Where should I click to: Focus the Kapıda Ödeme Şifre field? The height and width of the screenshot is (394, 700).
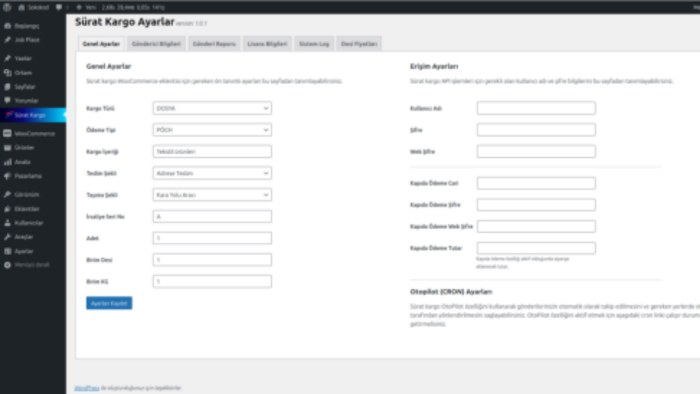point(536,205)
